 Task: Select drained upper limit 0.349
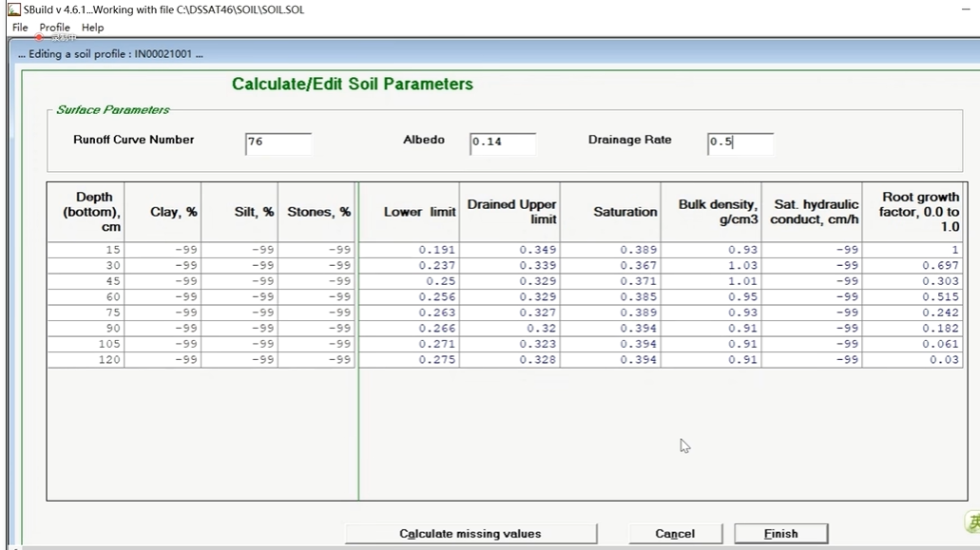(x=510, y=250)
